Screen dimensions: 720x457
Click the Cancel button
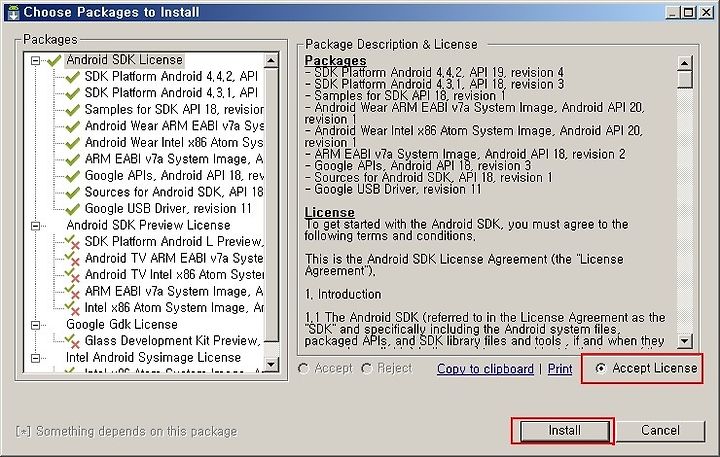click(660, 431)
